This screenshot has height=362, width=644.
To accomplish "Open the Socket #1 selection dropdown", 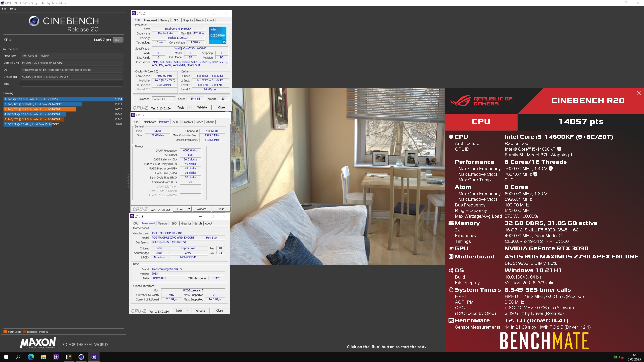I will tap(164, 99).
